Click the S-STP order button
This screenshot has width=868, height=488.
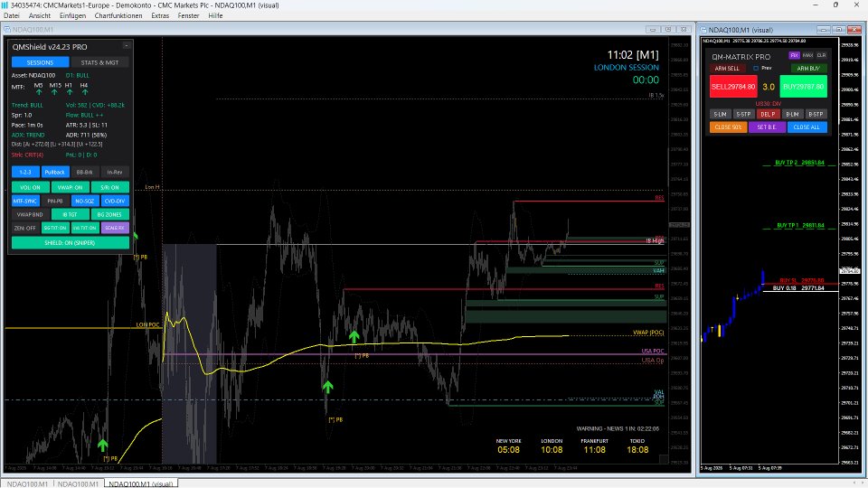pos(743,114)
